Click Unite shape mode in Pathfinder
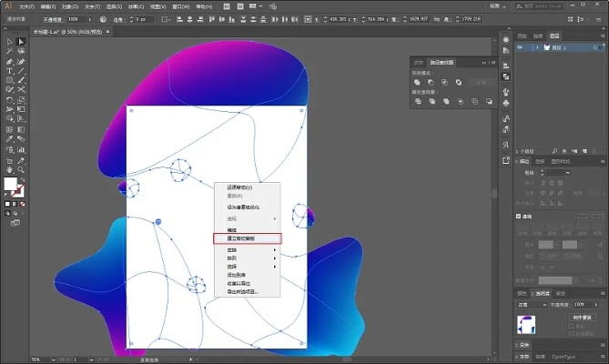The width and height of the screenshot is (609, 364). 417,82
